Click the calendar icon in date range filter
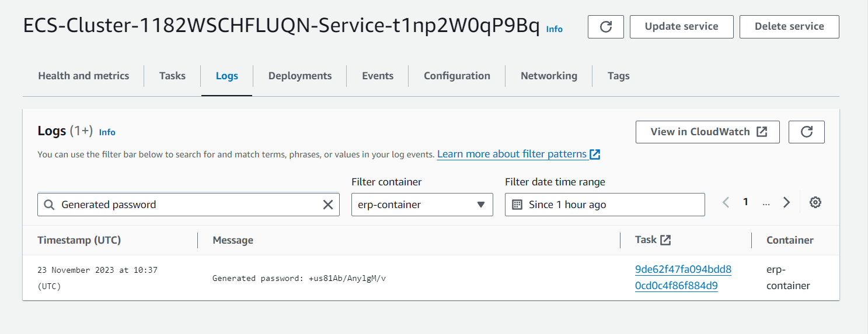This screenshot has height=334, width=868. (517, 205)
